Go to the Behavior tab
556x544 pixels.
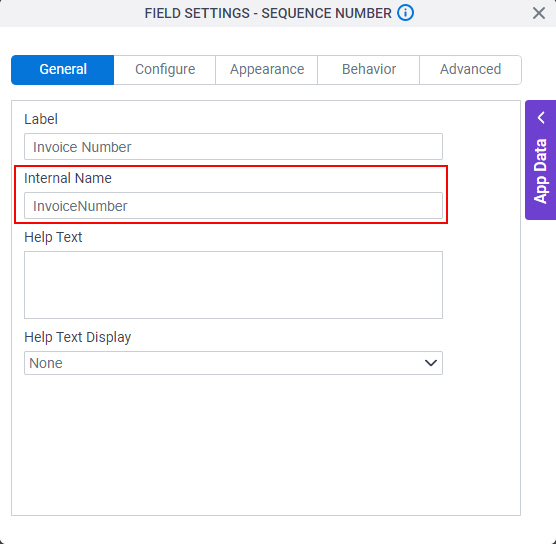[x=369, y=70]
